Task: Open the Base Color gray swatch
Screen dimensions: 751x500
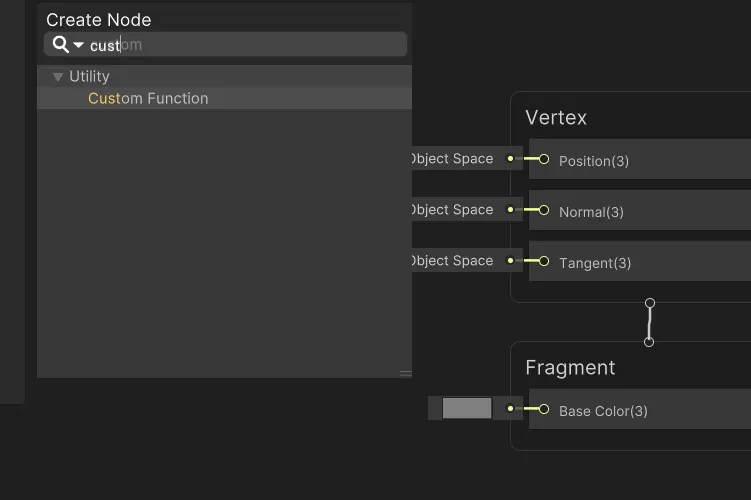Action: 467,408
